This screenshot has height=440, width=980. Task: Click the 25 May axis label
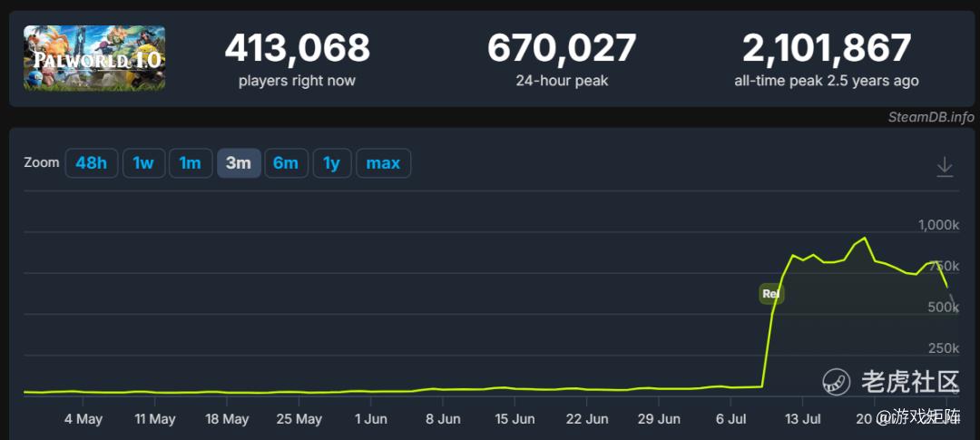click(x=299, y=419)
